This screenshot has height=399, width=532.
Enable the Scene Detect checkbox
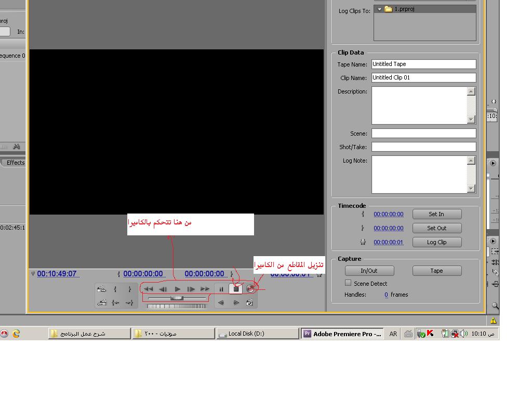pos(348,283)
